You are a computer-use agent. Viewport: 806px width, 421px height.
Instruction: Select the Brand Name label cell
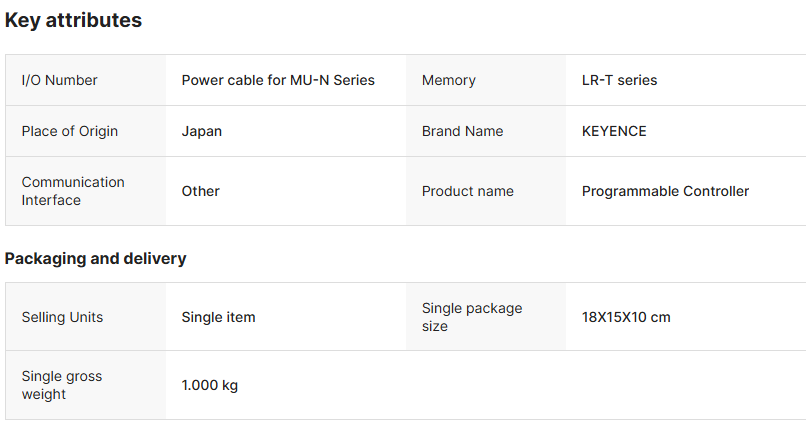click(462, 131)
